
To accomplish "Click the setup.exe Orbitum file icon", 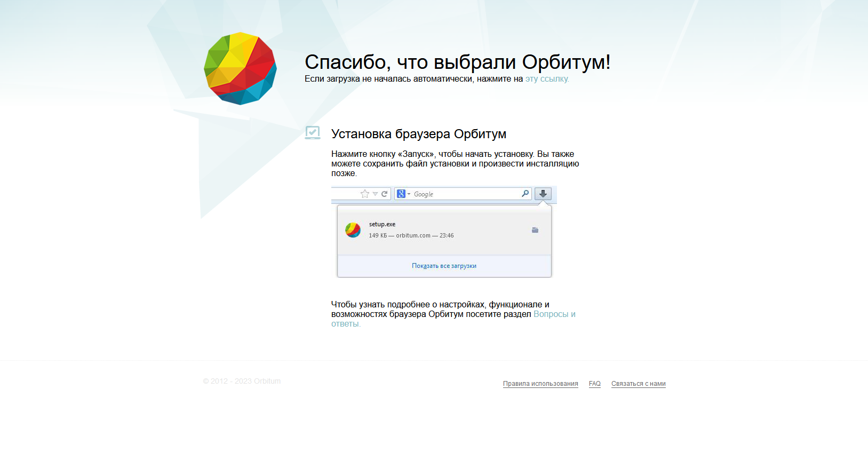I will (353, 230).
